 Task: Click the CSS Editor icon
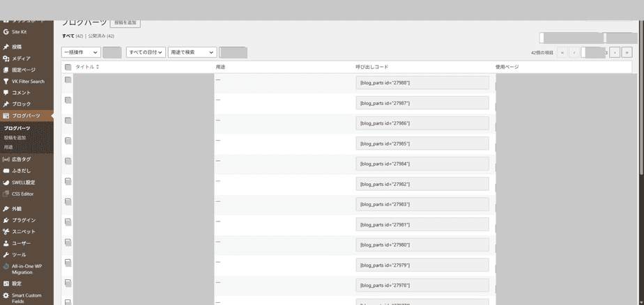pos(6,194)
